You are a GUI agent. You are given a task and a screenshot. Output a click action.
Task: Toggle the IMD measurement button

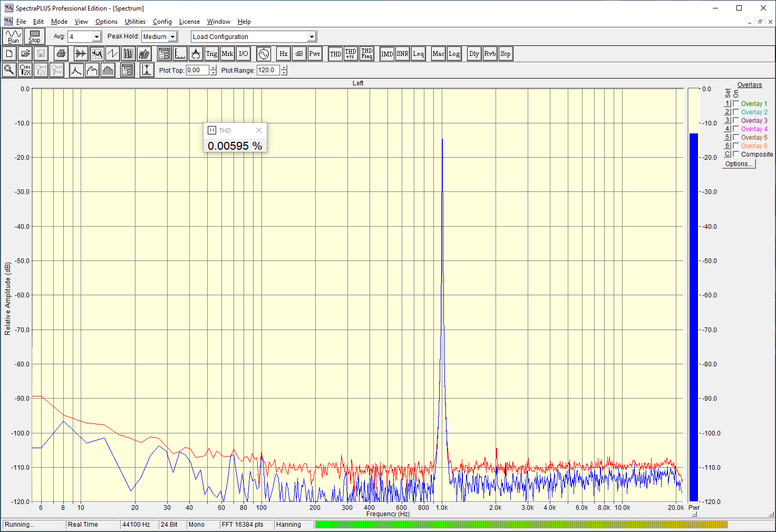[x=387, y=54]
